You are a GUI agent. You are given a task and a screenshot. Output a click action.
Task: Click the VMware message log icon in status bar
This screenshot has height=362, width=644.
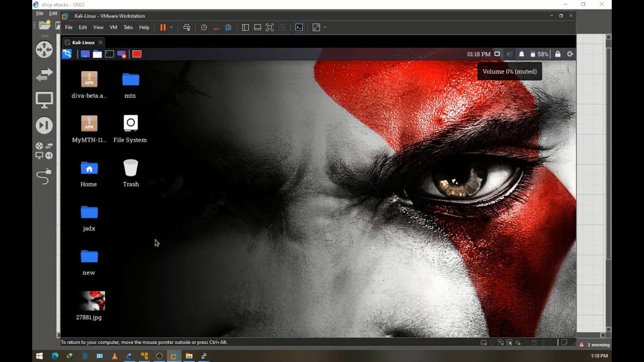point(565,342)
